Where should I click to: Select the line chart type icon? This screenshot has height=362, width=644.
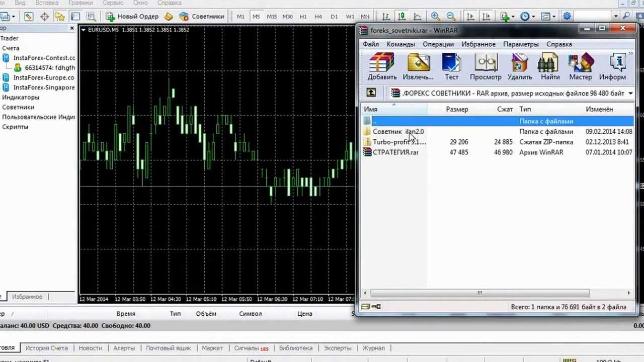click(x=417, y=17)
